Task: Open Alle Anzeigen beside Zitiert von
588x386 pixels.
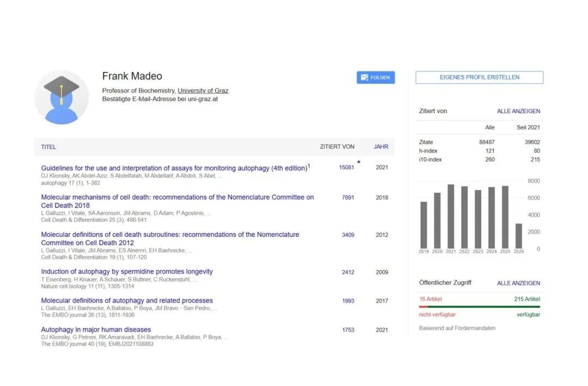Action: coord(519,111)
